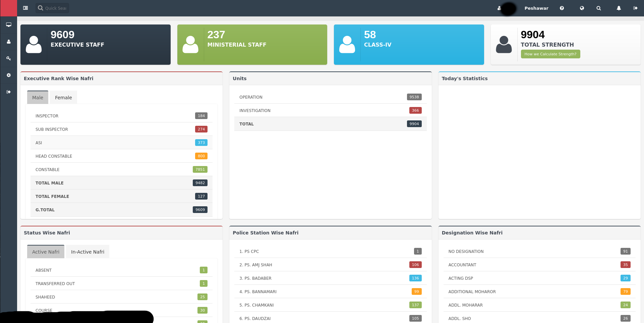Open the dashboard monitor icon in sidebar
The height and width of the screenshot is (323, 644).
(9, 25)
